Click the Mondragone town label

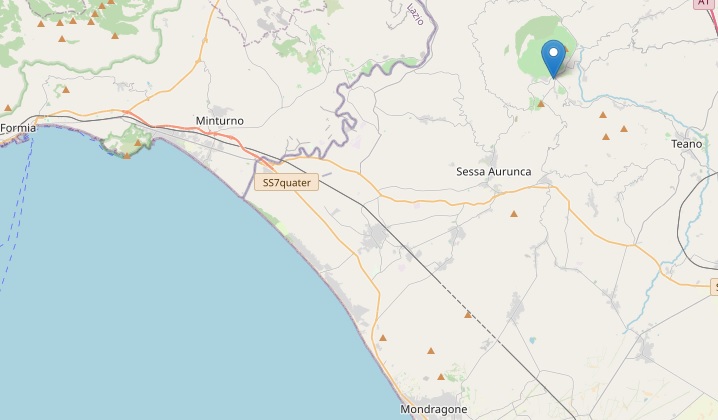click(x=434, y=409)
